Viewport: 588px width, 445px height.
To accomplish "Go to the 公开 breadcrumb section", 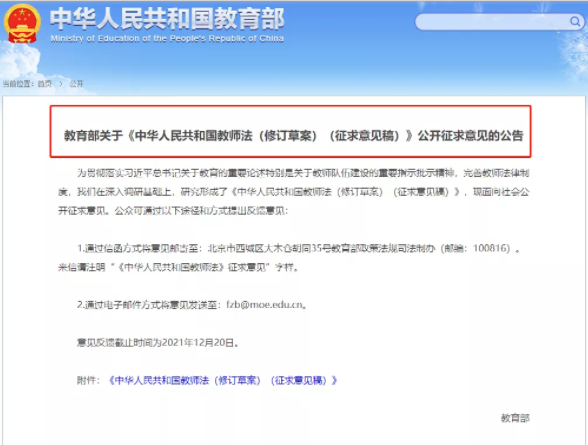I will click(x=76, y=84).
